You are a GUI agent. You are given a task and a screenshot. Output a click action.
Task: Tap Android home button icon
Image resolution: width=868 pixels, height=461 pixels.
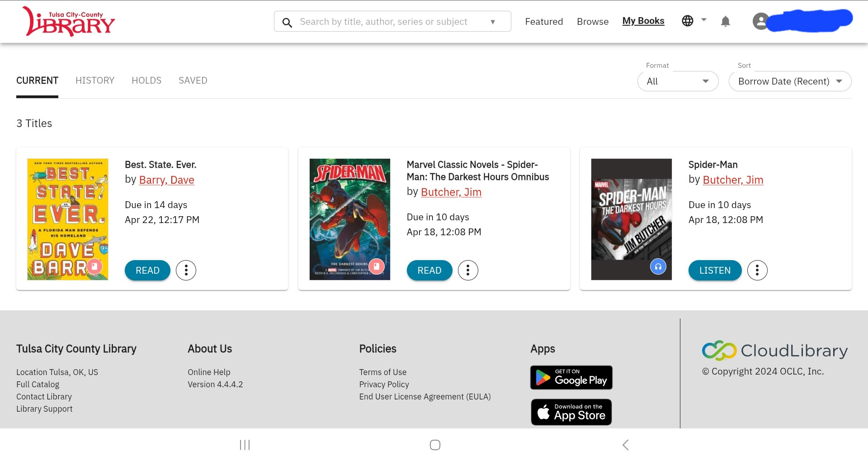click(x=435, y=445)
